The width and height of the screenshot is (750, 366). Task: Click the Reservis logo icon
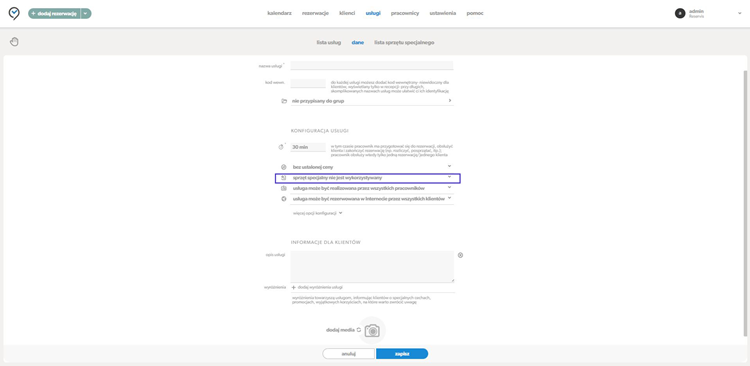(14, 13)
